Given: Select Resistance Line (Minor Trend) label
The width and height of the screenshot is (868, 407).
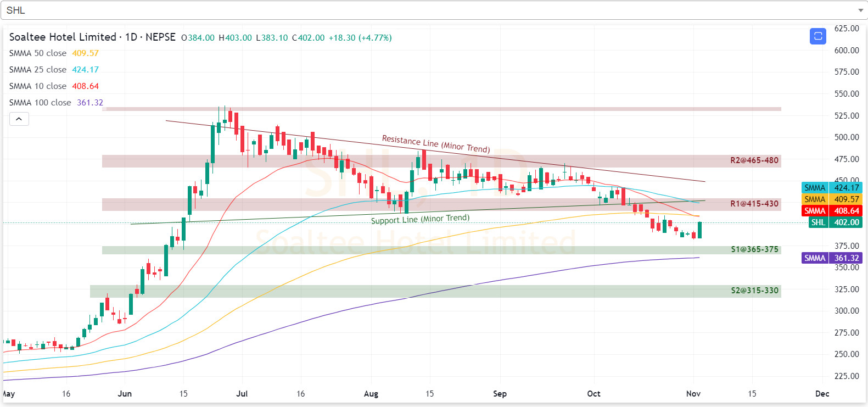Looking at the screenshot, I should click(435, 143).
